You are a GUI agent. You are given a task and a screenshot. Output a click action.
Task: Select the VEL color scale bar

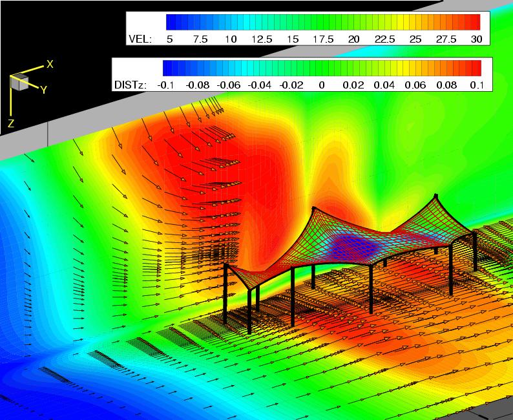(x=323, y=22)
